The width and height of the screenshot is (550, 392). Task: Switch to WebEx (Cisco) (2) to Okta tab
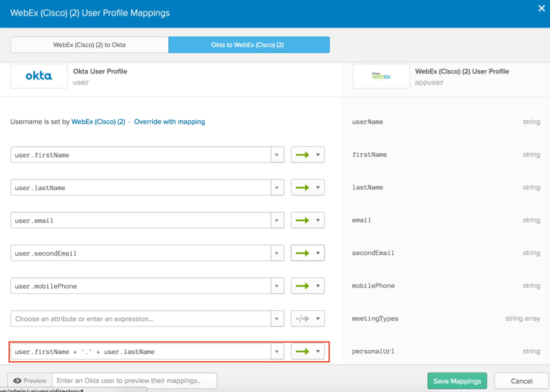[x=90, y=45]
